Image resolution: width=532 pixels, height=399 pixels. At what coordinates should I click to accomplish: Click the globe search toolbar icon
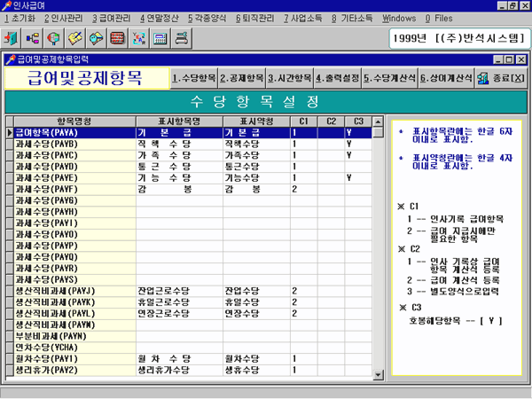pos(54,39)
